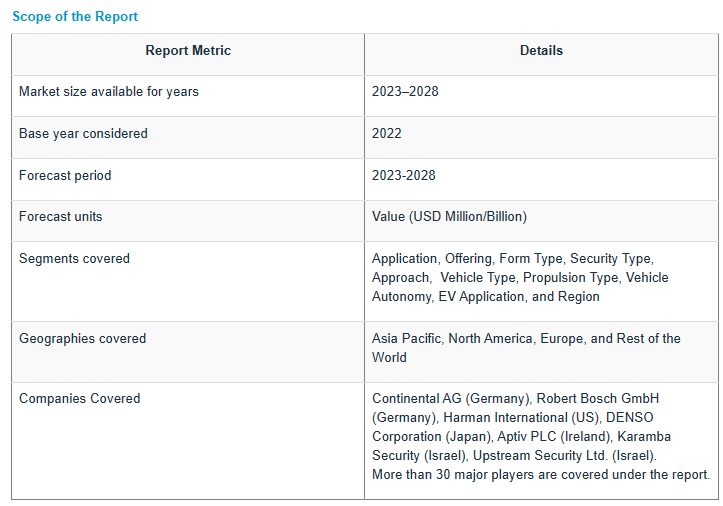
Task: Select the 'Forecast period' row label
Action: click(65, 176)
